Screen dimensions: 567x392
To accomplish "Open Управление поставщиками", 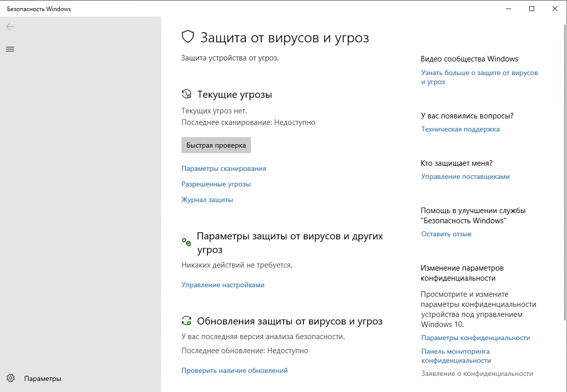I will pyautogui.click(x=465, y=176).
